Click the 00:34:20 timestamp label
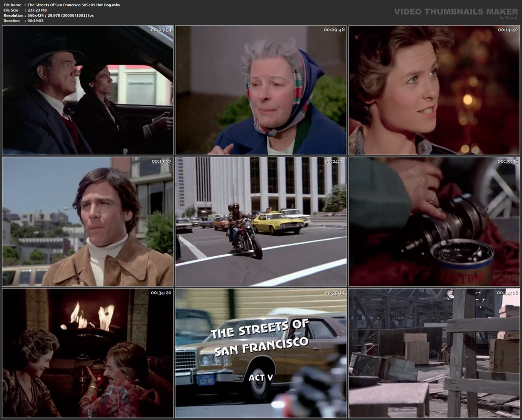The image size is (522, 420). pyautogui.click(x=161, y=293)
